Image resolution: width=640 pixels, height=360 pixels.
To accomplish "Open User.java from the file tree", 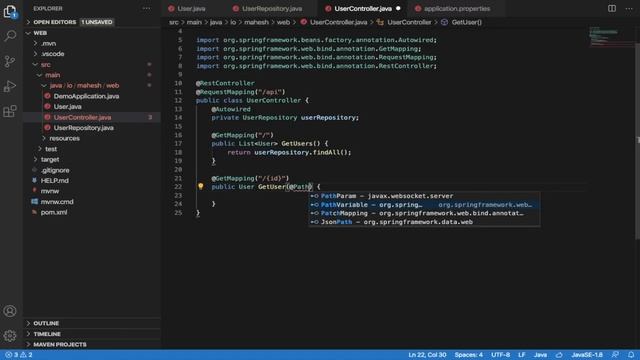I will [x=67, y=107].
